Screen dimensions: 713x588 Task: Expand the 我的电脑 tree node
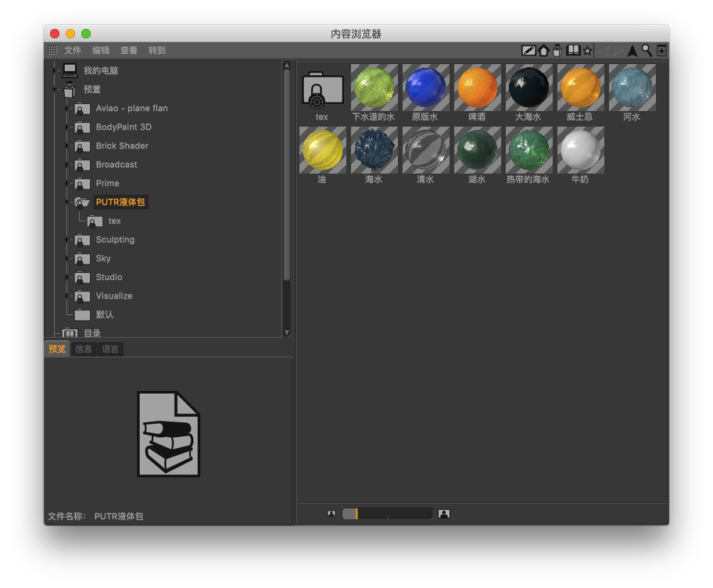point(55,71)
